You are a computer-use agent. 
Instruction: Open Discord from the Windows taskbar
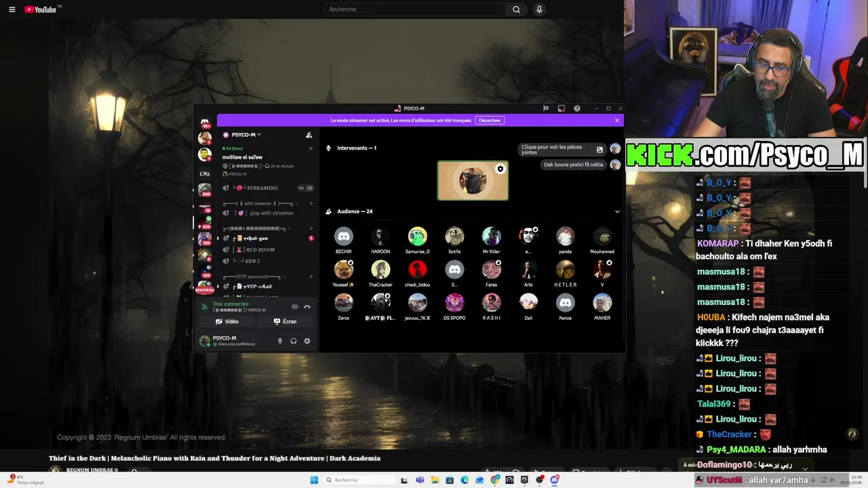click(555, 480)
